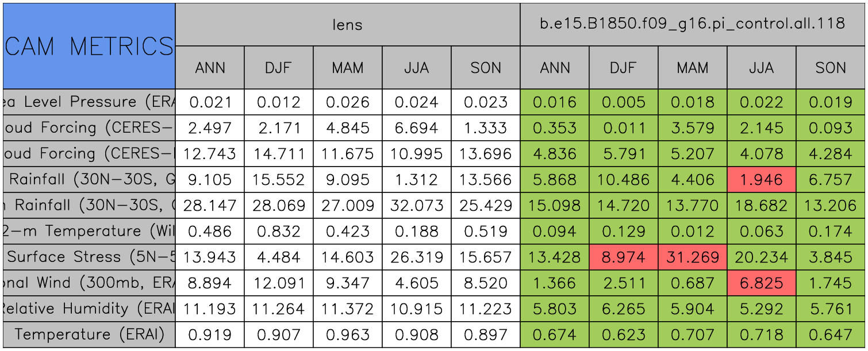This screenshot has width=868, height=351.
Task: Click the DJF column header under lens
Action: [x=278, y=68]
